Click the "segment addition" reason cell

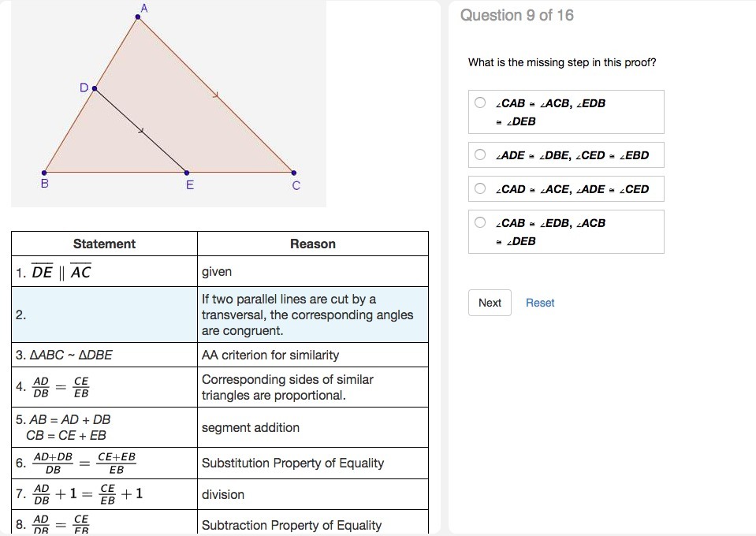251,427
